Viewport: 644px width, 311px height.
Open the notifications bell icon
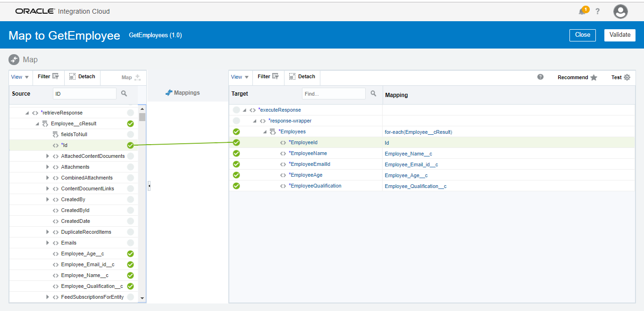[x=583, y=11]
